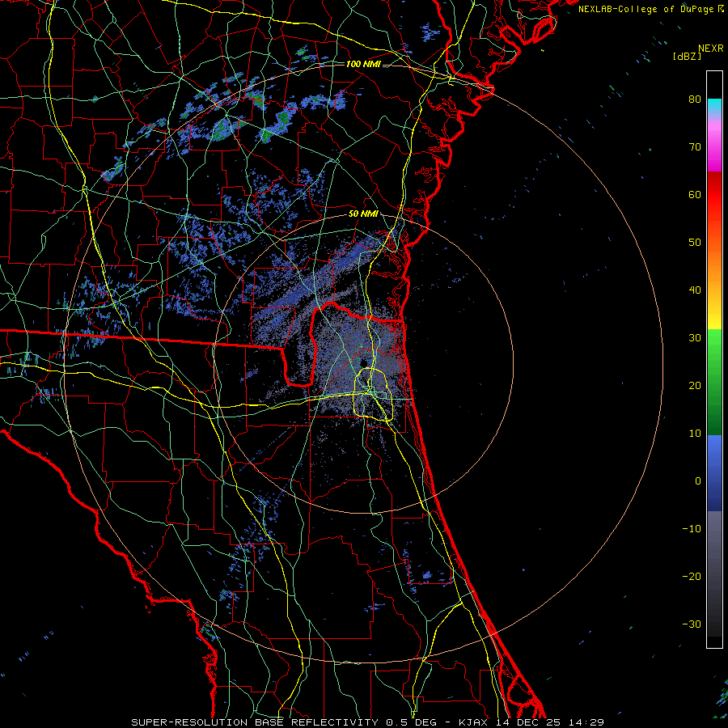Click the 100 NMI range ring label
This screenshot has width=728, height=728.
click(363, 64)
